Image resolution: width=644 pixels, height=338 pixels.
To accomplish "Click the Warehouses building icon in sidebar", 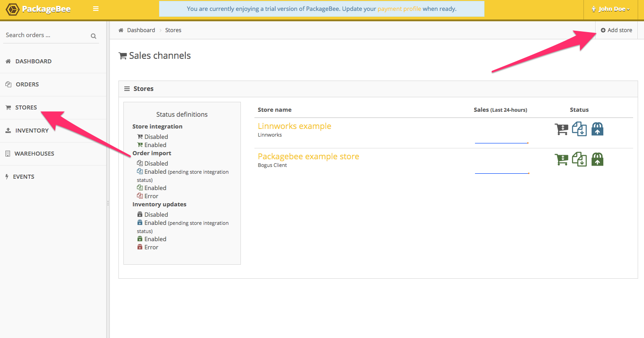I will [x=8, y=153].
